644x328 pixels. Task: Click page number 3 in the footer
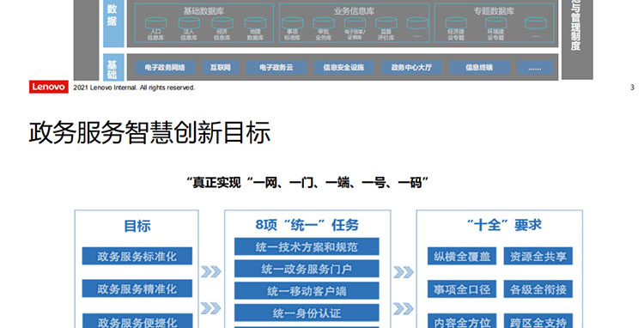(632, 88)
